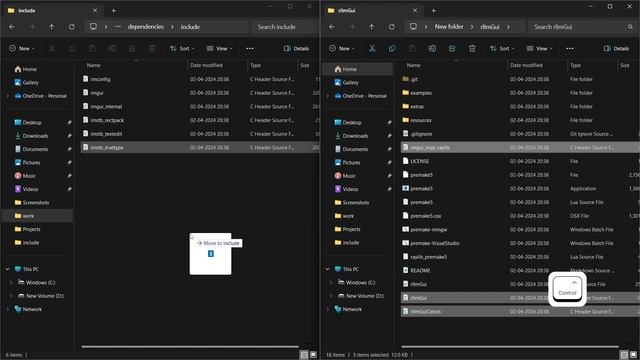Go back in the rlImGui window
Viewport: 640px width, 360px height.
(x=332, y=27)
